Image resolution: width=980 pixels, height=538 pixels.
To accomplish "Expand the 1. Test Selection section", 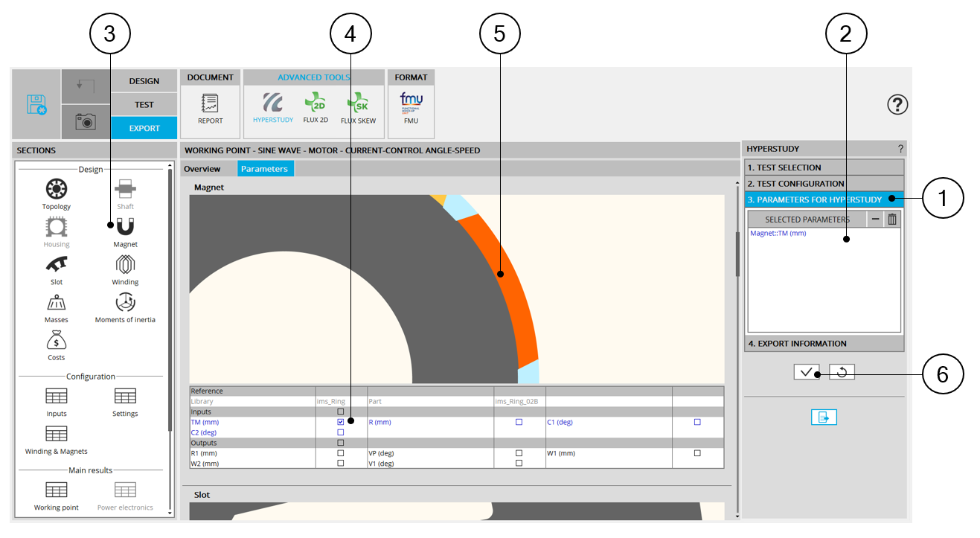I will click(824, 167).
